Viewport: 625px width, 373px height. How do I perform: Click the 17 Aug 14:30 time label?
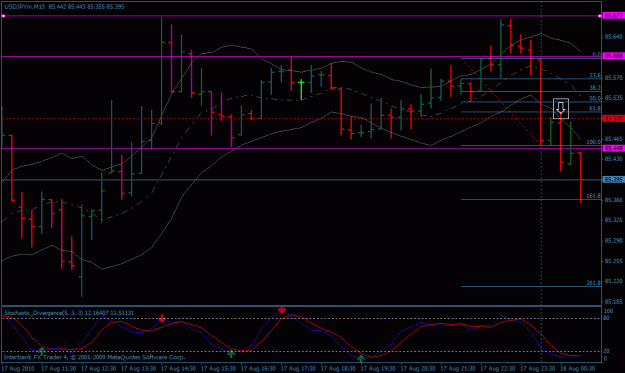coord(178,369)
